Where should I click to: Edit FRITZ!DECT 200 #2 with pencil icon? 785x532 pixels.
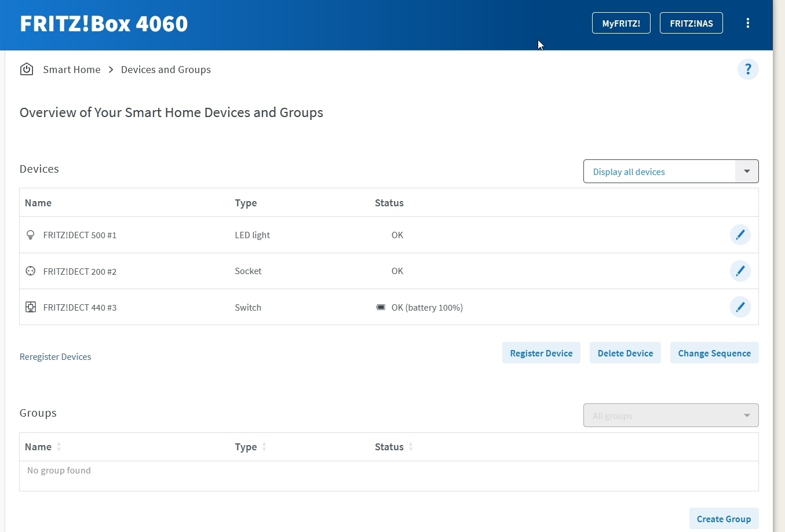[740, 271]
